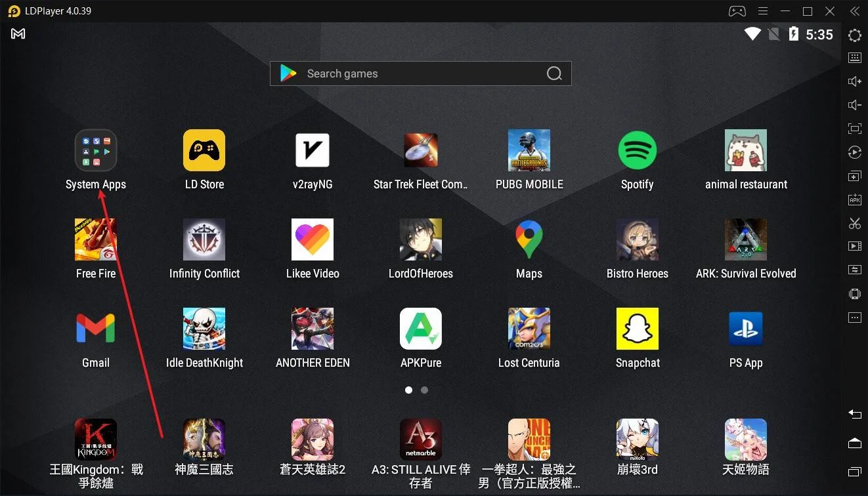868x496 pixels.
Task: Open Lost Centuria game
Action: [x=529, y=329]
